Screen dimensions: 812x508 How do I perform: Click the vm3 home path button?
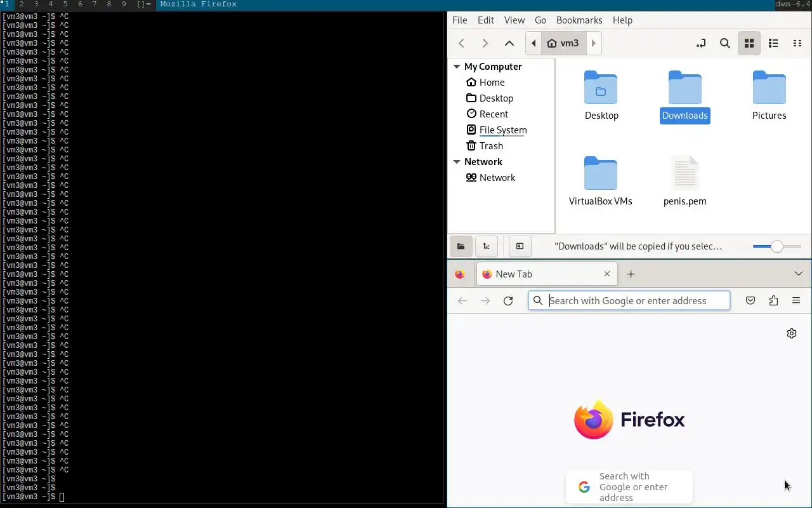[563, 43]
